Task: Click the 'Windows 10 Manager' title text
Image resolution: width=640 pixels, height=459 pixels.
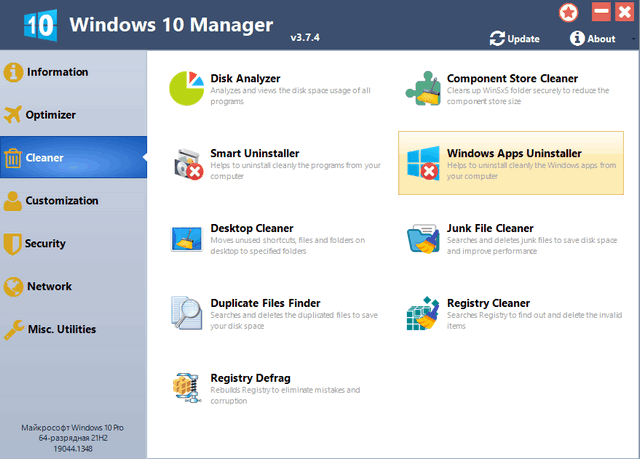Action: tap(171, 24)
